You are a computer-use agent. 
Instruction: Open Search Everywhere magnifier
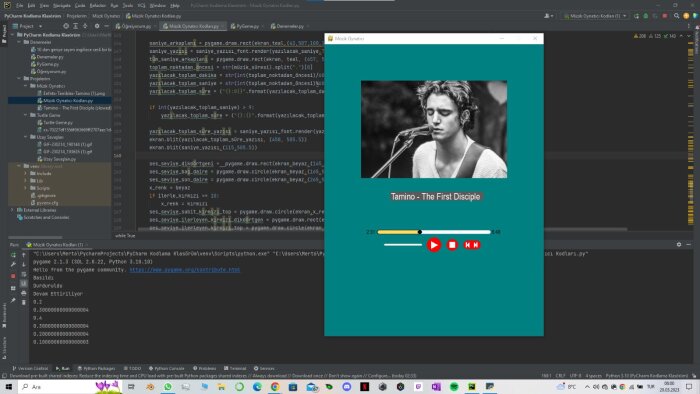677,16
